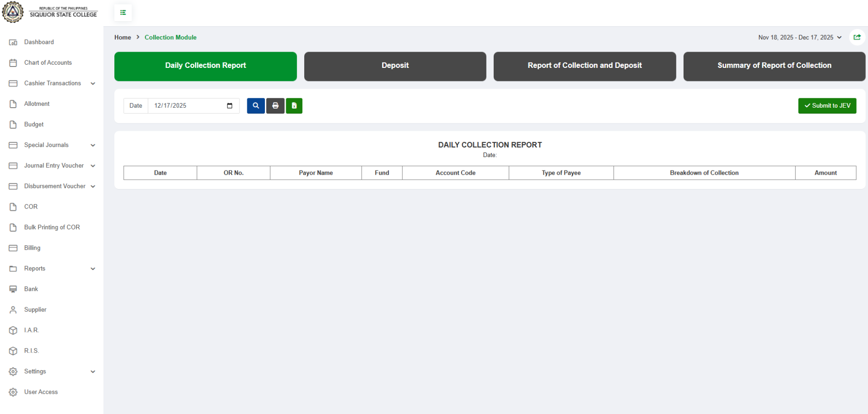Click the blue search magnifier button
868x414 pixels.
255,106
